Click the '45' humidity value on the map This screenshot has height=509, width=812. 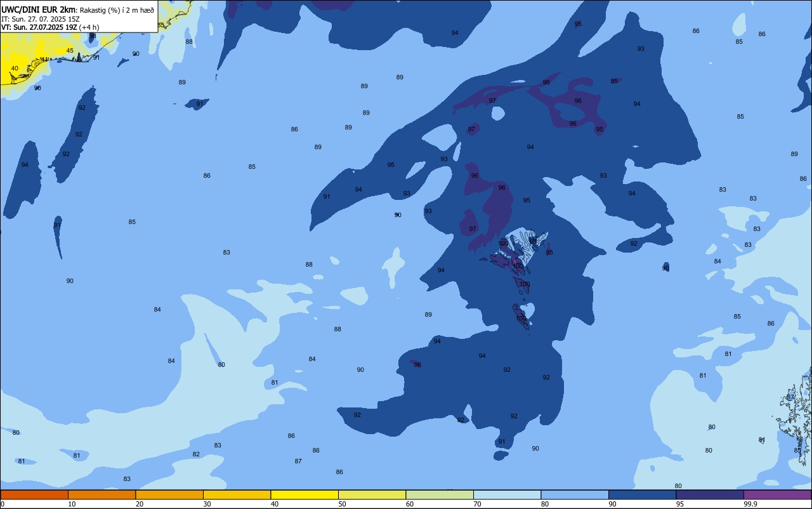[x=70, y=51]
